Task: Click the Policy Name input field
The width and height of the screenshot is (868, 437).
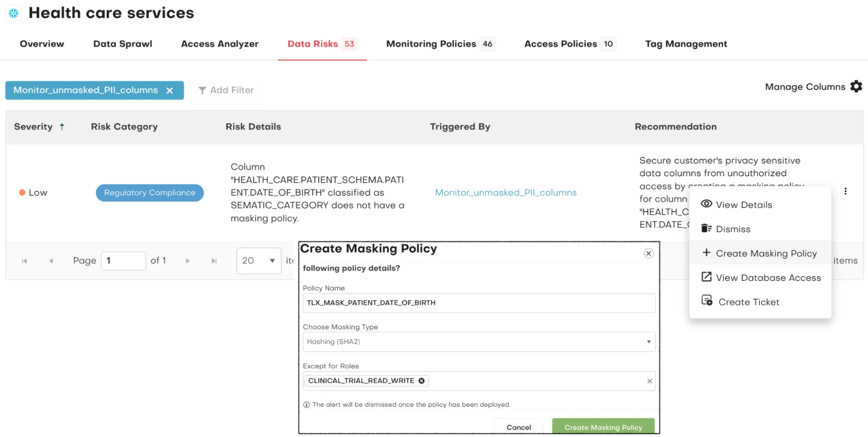Action: pyautogui.click(x=479, y=303)
